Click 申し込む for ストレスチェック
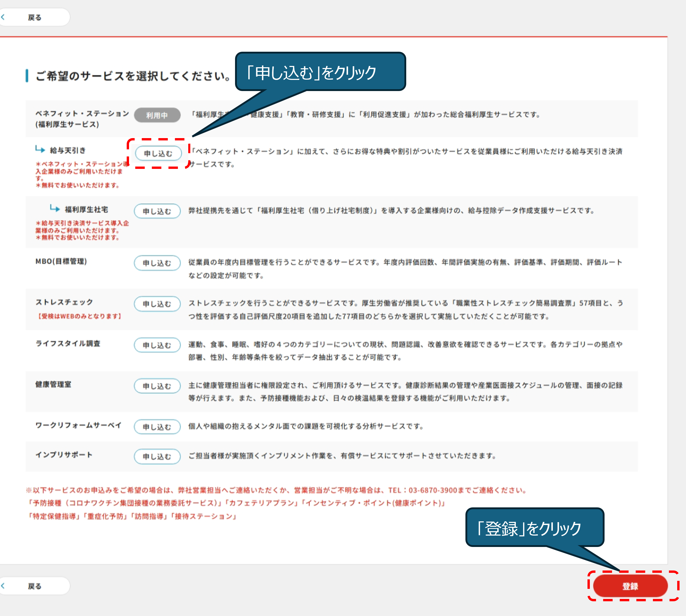Screen dimensions: 686x616 point(157,304)
